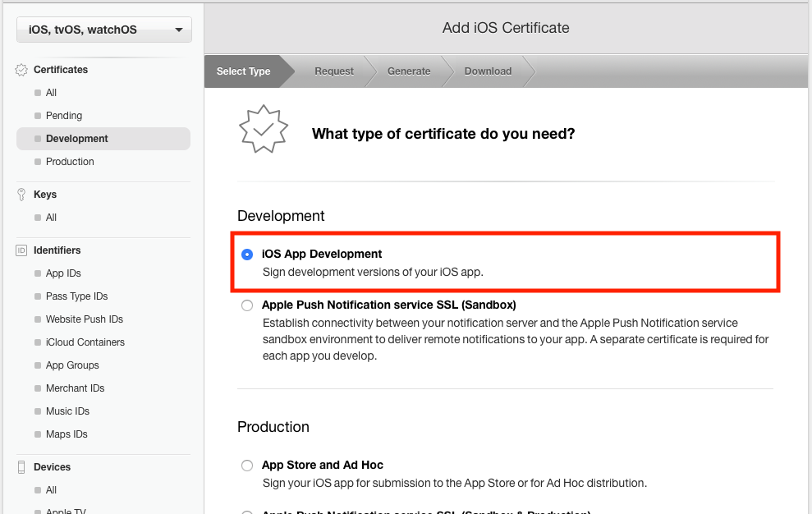Click the Keys section heading
The height and width of the screenshot is (514, 812).
[45, 195]
